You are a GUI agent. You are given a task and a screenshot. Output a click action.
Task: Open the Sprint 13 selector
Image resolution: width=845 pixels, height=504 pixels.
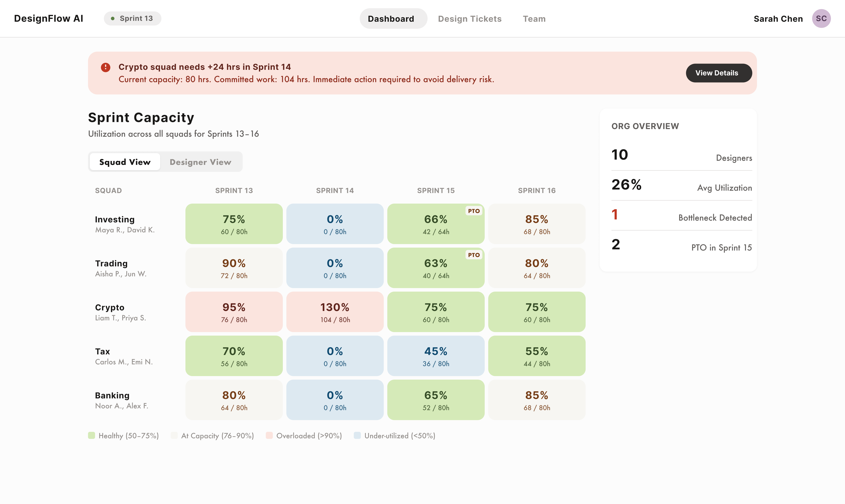pyautogui.click(x=132, y=18)
